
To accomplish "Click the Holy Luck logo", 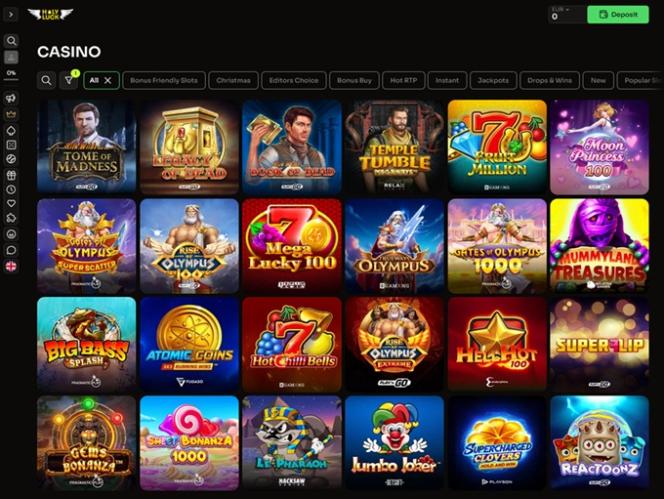I will click(50, 14).
